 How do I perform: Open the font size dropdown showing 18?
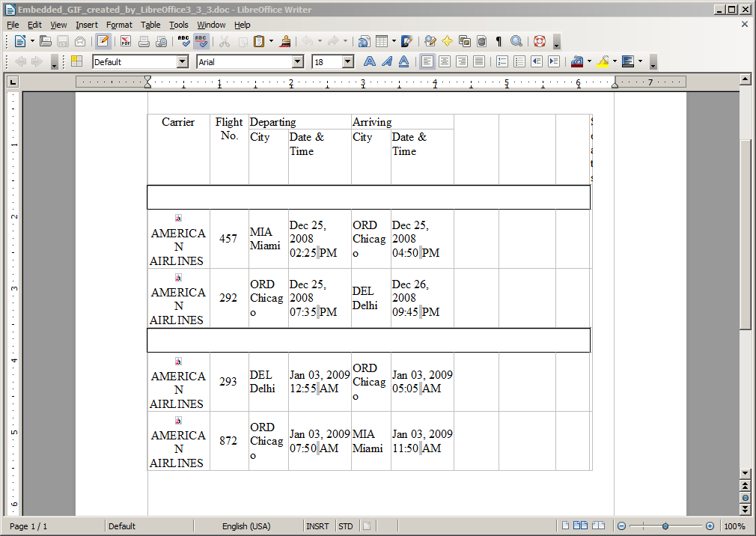347,62
